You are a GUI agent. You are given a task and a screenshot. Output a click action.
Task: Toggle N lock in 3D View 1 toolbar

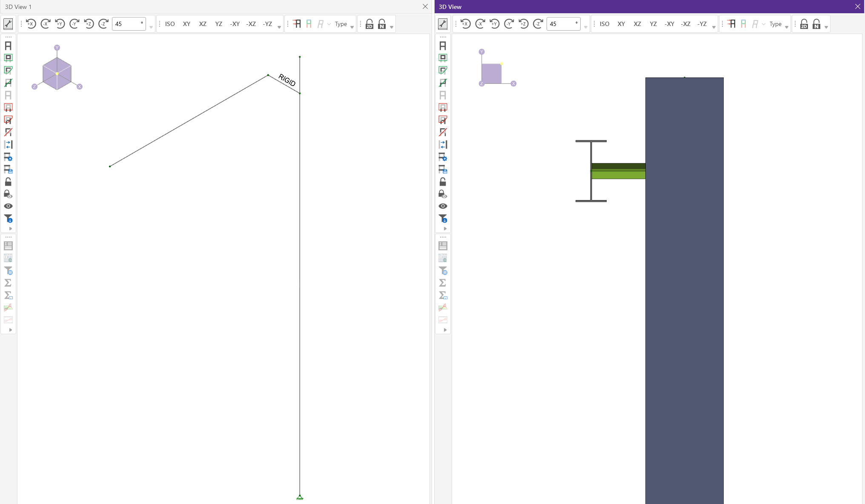click(382, 24)
